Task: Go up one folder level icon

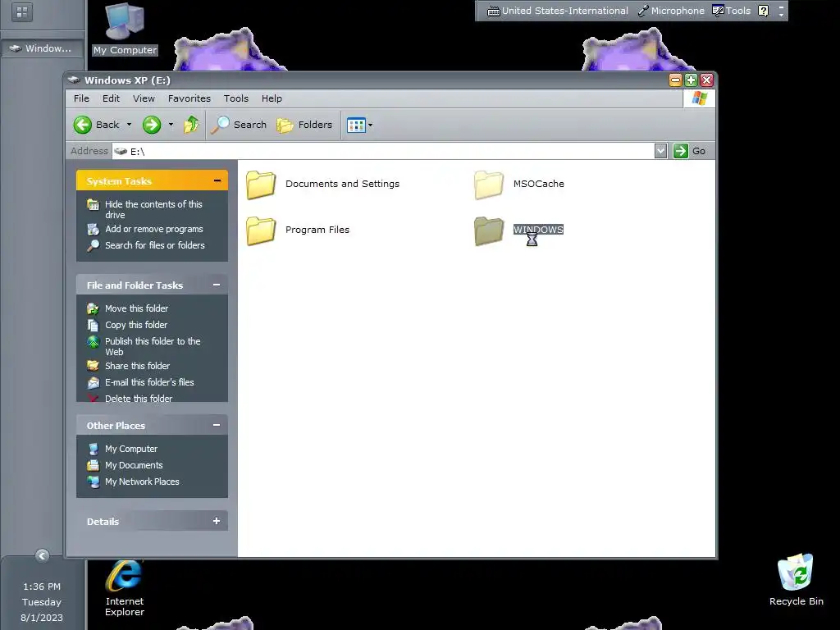Action: point(190,125)
